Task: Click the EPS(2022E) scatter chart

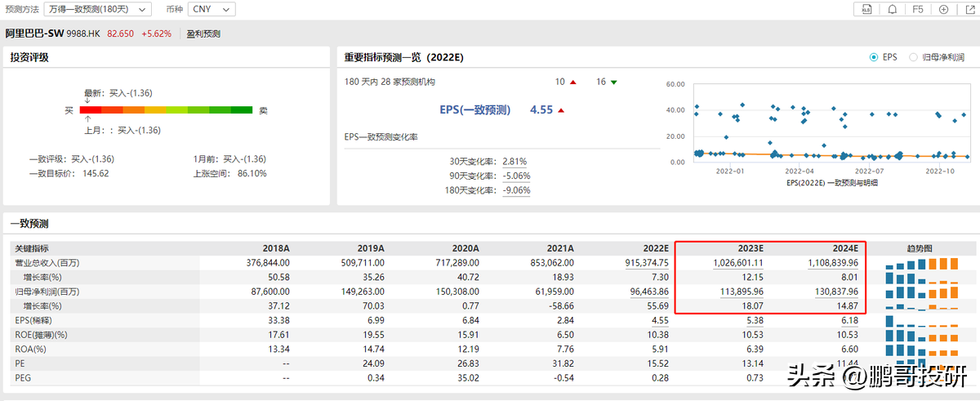Action: point(831,123)
